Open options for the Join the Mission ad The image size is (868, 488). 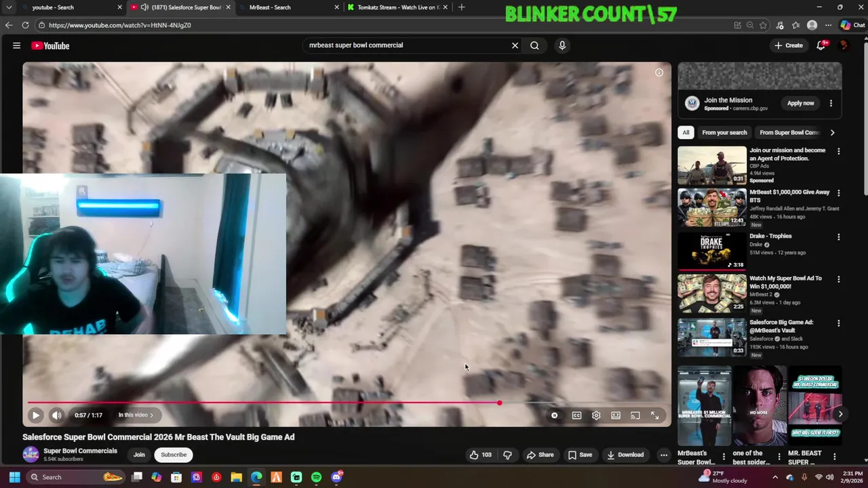click(x=831, y=103)
